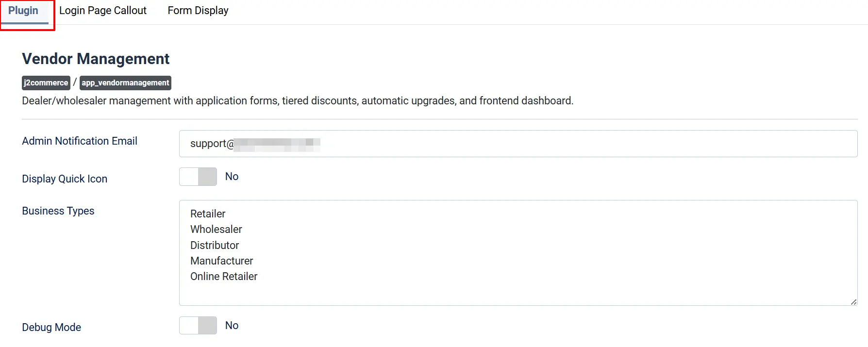Click the Debug Mode label
868x347 pixels.
(51, 328)
